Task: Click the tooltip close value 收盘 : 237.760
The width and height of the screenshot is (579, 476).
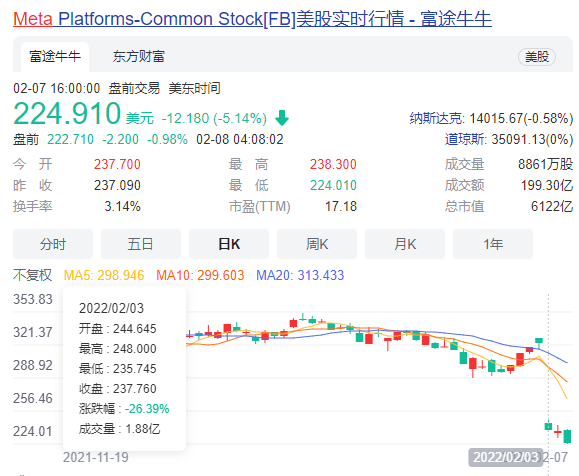Action: click(x=117, y=389)
